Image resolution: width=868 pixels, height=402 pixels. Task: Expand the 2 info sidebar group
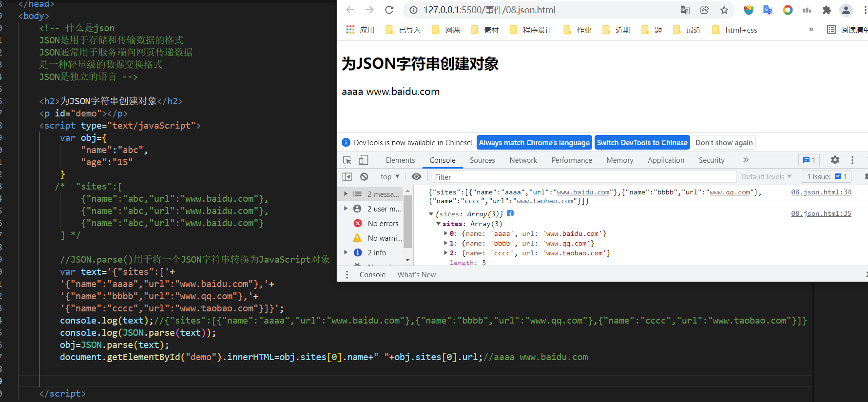point(346,252)
